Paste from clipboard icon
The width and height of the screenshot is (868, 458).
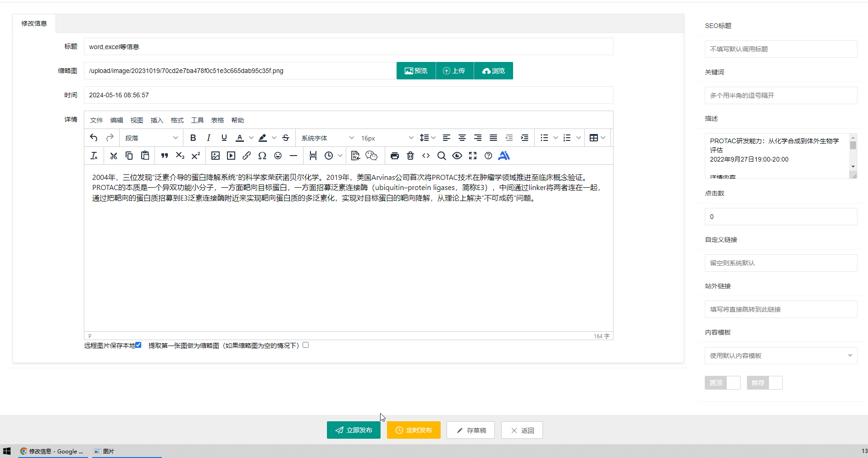coord(145,156)
